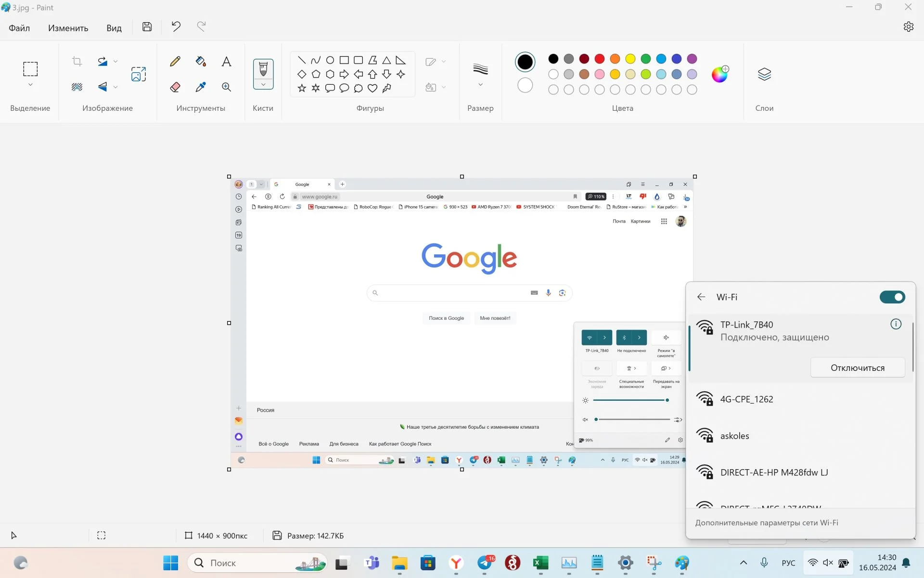This screenshot has width=924, height=578.
Task: Open Excel from the taskbar
Action: [541, 563]
